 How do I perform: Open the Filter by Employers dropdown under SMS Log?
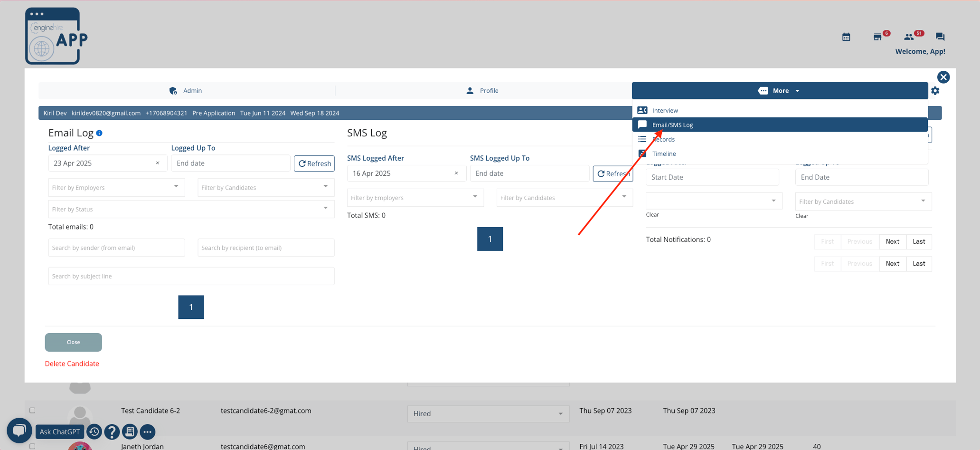coord(415,197)
